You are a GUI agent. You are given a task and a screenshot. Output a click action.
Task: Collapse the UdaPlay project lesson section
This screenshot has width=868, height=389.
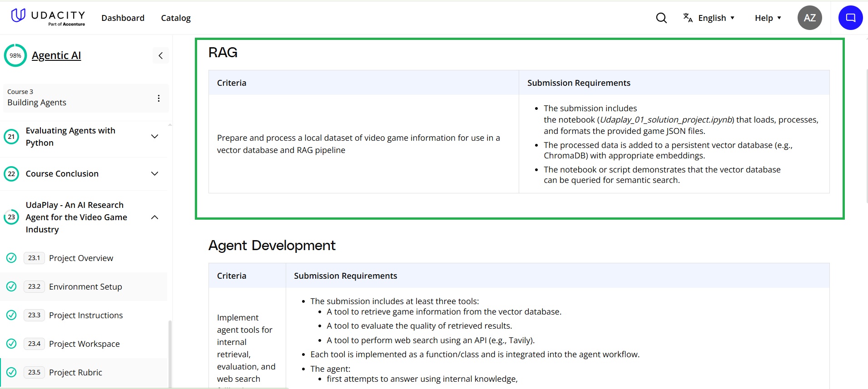[x=154, y=217]
